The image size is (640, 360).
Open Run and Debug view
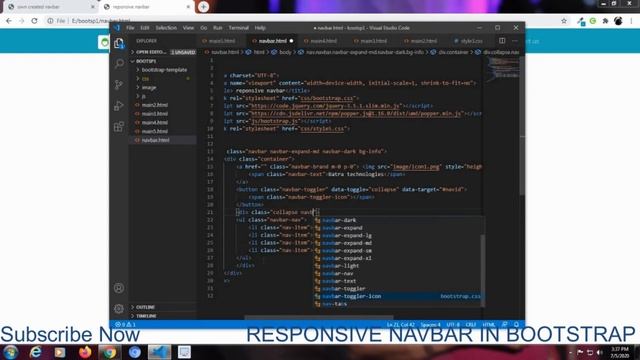coord(119,106)
